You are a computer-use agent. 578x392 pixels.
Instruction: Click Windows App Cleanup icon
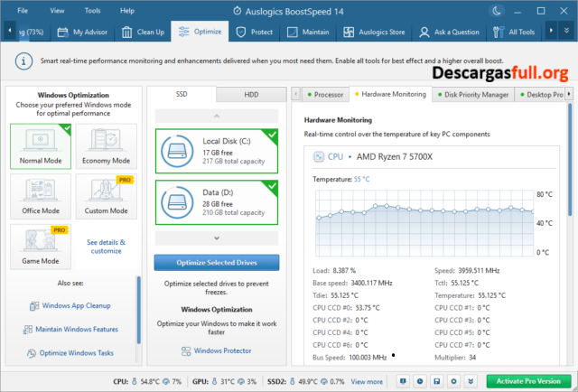point(34,306)
